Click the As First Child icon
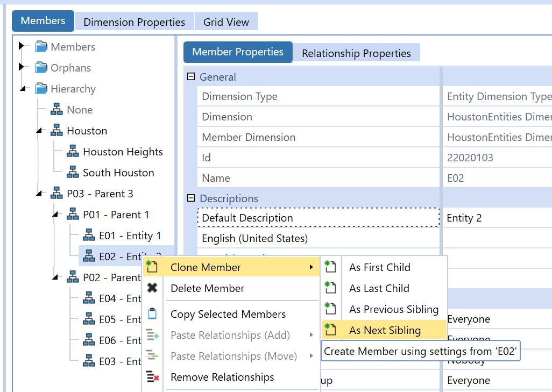The image size is (552, 392). coord(330,267)
